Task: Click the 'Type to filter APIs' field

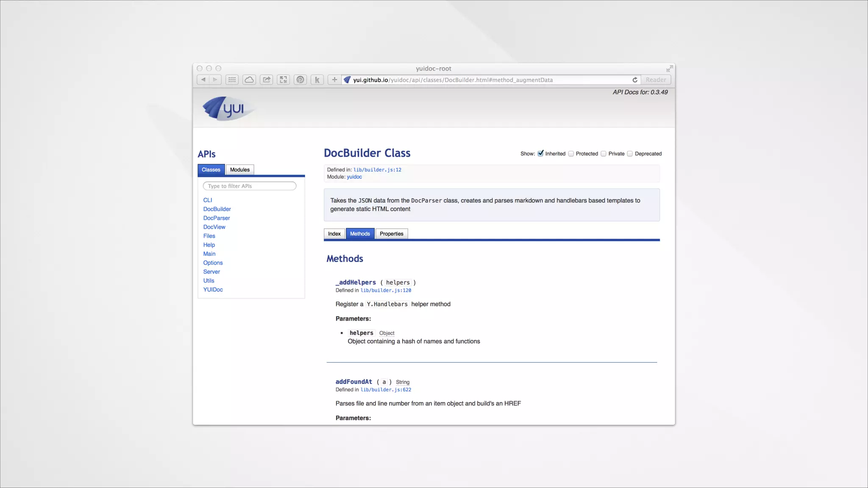Action: (x=249, y=186)
